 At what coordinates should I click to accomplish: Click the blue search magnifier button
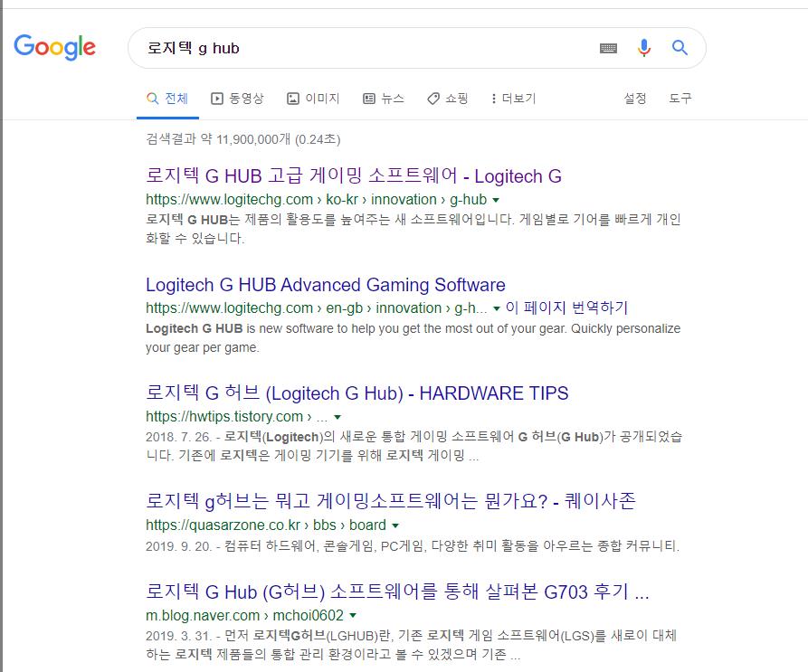coord(680,48)
